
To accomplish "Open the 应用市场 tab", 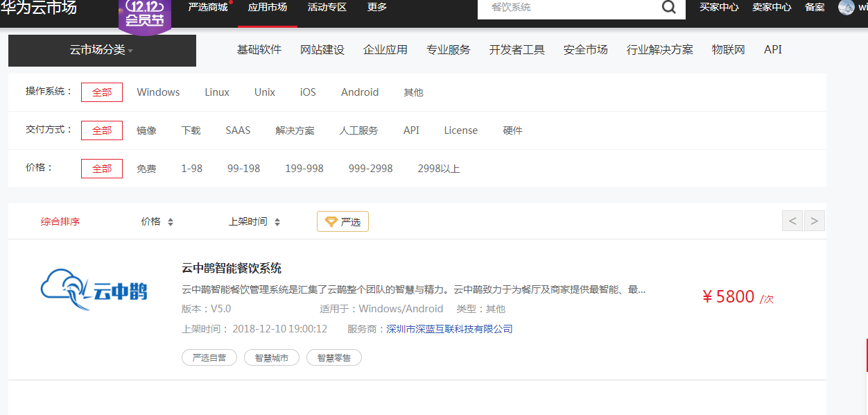I will pos(268,8).
